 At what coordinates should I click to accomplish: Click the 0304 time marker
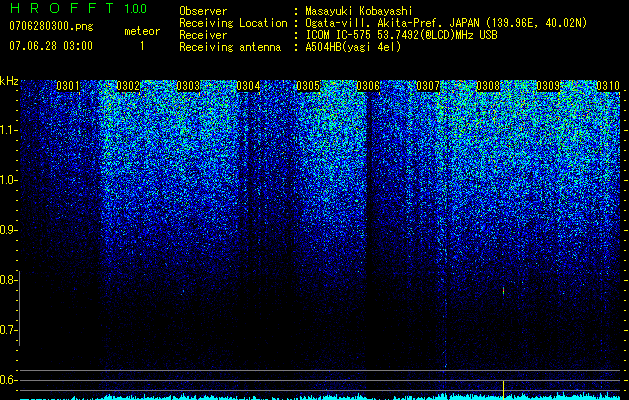[248, 86]
